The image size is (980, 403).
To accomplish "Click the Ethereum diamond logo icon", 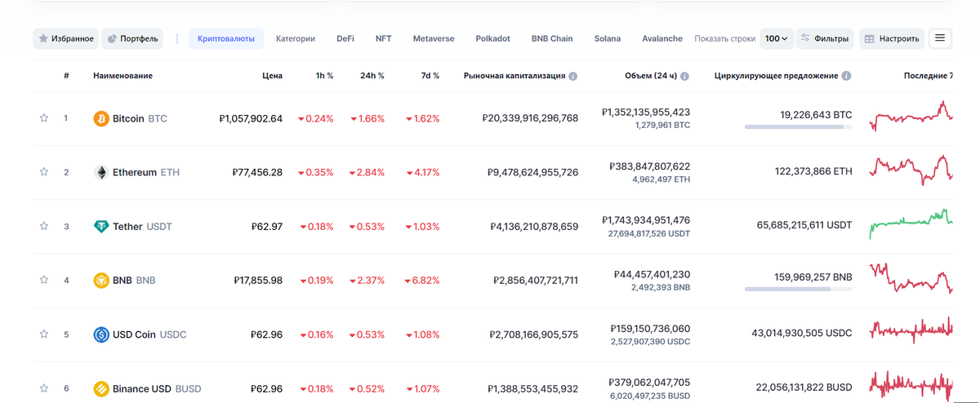I will [x=101, y=172].
